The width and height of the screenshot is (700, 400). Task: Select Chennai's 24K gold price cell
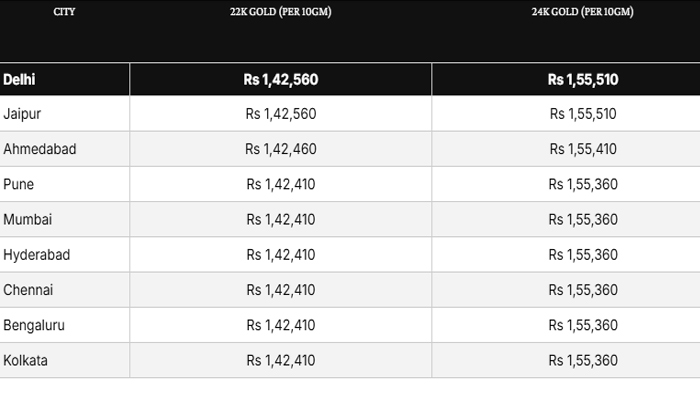point(582,290)
